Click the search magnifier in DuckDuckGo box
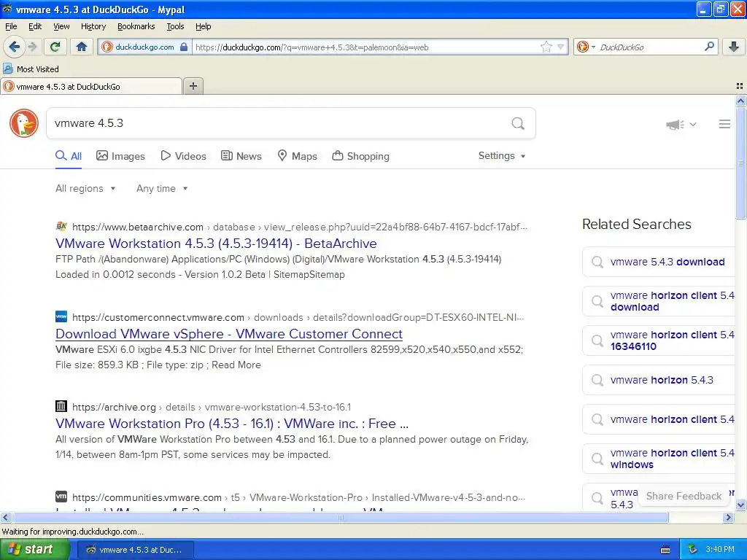 point(518,124)
